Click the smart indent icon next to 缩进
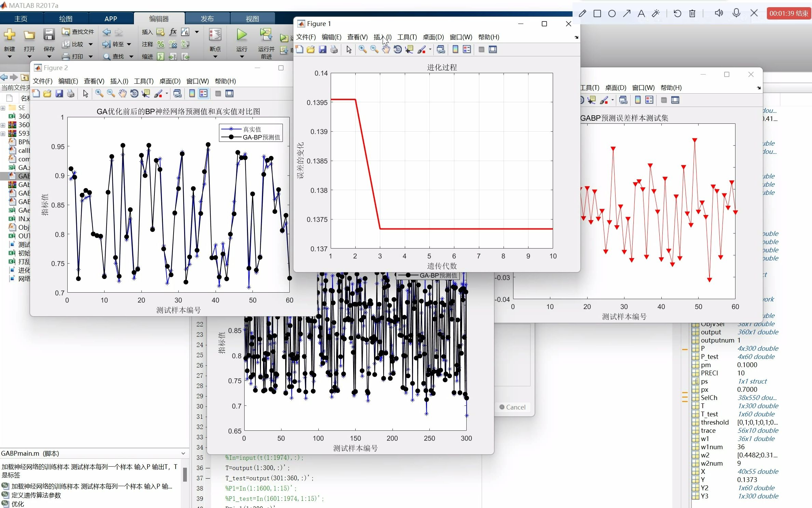The width and height of the screenshot is (812, 508). coord(161,56)
